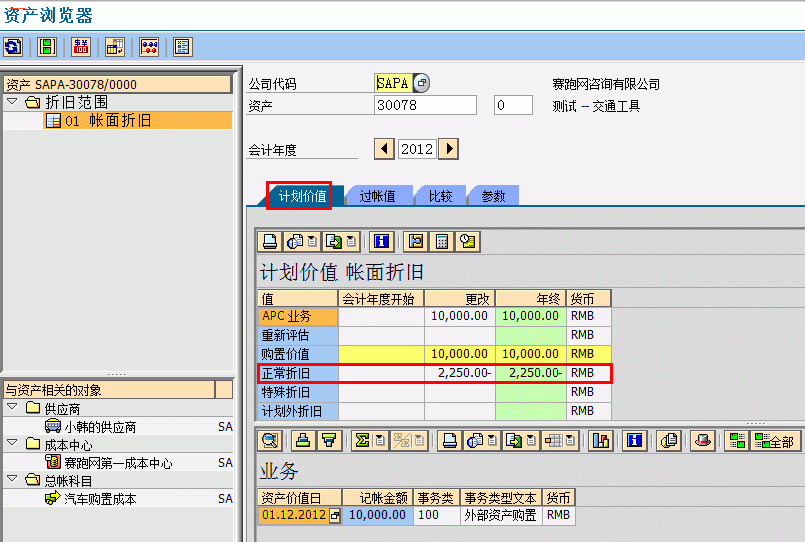The width and height of the screenshot is (805, 542).
Task: Print the planned values table
Action: [270, 241]
